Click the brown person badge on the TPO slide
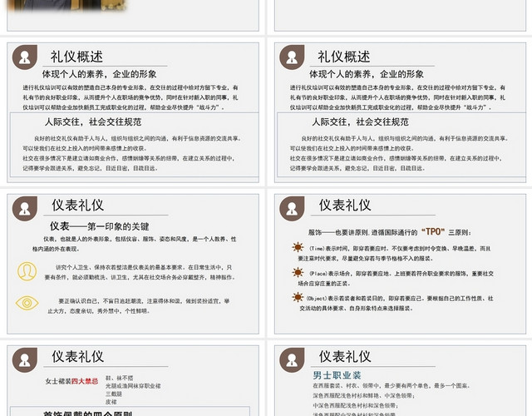 click(x=292, y=209)
